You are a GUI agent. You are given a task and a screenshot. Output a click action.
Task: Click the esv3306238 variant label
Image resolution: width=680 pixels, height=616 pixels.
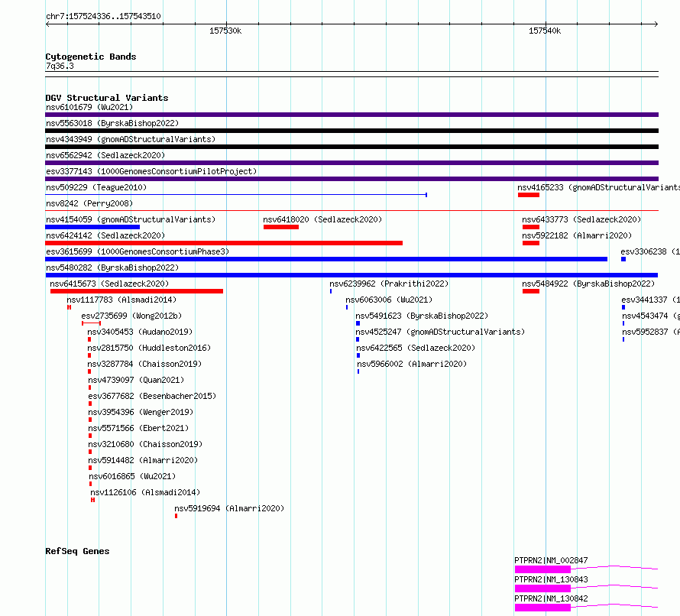650,251
